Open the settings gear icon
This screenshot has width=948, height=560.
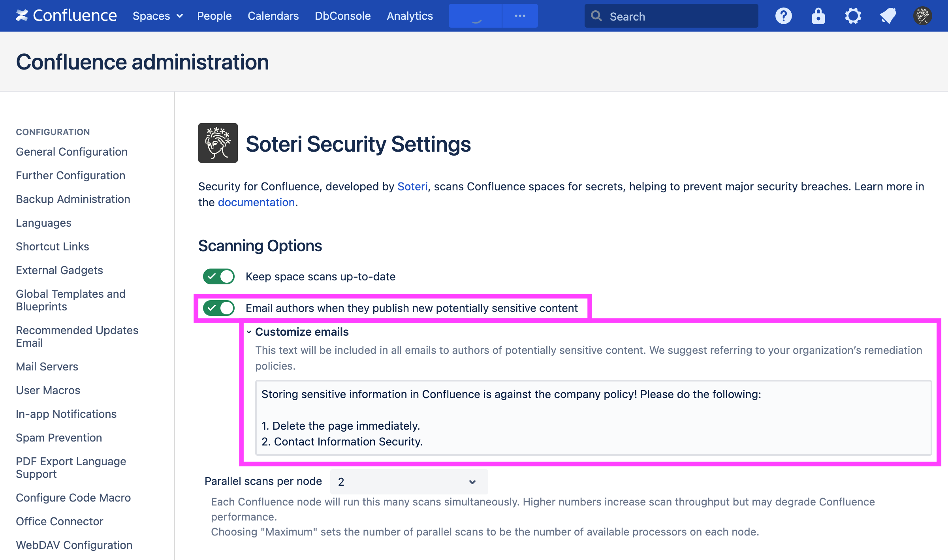tap(853, 16)
